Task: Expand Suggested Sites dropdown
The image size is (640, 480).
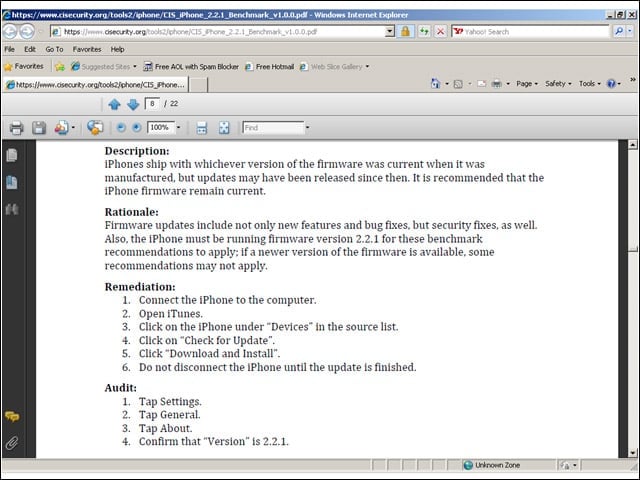Action: point(135,67)
